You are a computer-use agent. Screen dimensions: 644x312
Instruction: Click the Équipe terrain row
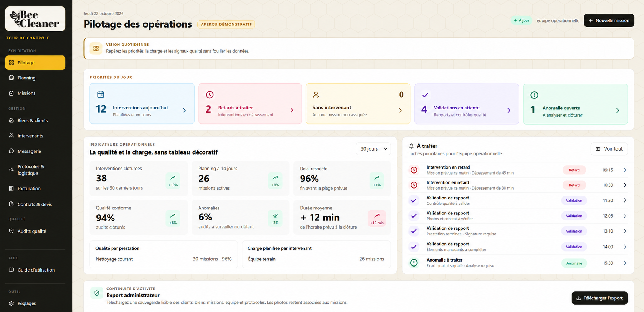[x=316, y=259]
